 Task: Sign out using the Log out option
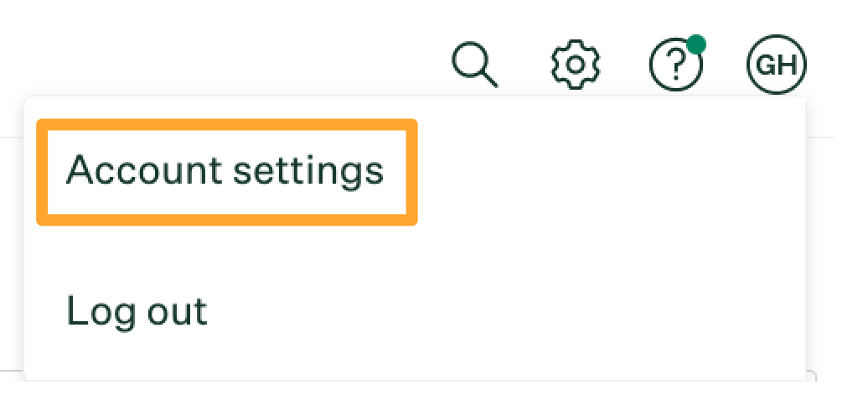[x=137, y=311]
